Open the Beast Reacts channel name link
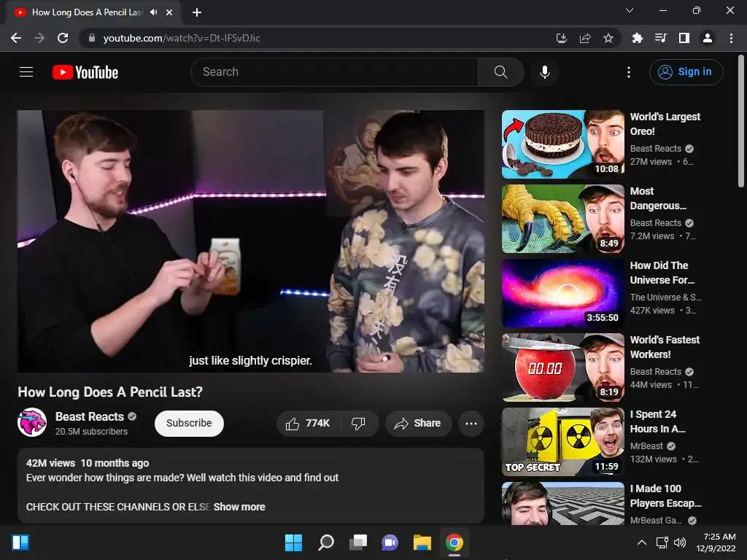The height and width of the screenshot is (560, 747). pos(90,416)
